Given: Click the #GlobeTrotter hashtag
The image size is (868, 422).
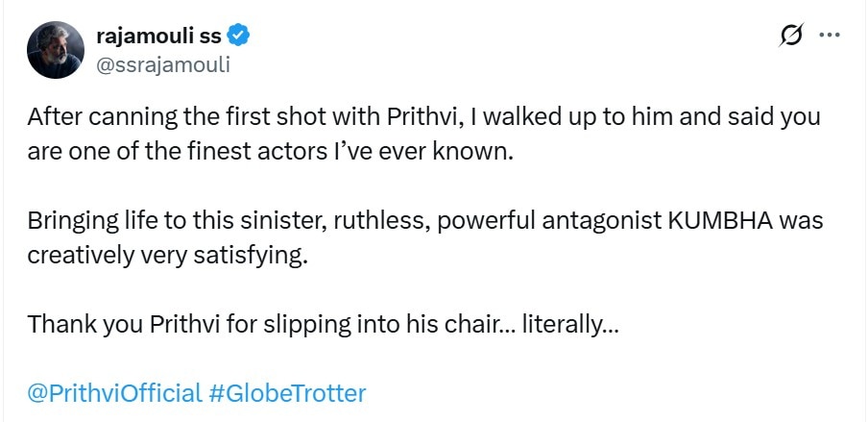Looking at the screenshot, I should click(287, 393).
